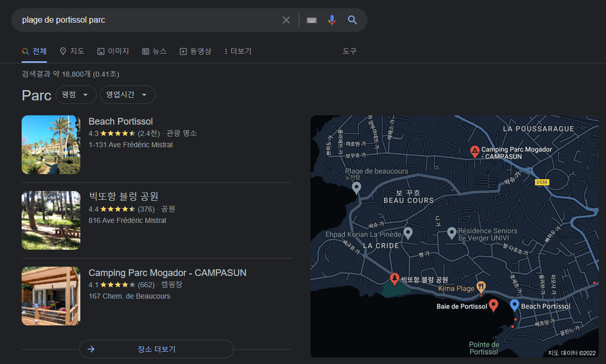Open Camping Parc Mogador - CAMPASUN listing
The image size is (606, 364).
[167, 273]
